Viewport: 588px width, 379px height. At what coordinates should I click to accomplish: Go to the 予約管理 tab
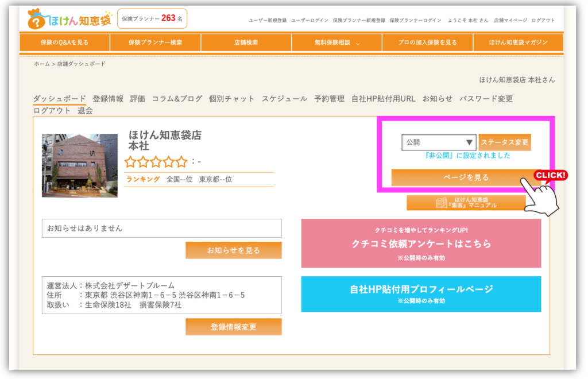pos(329,99)
